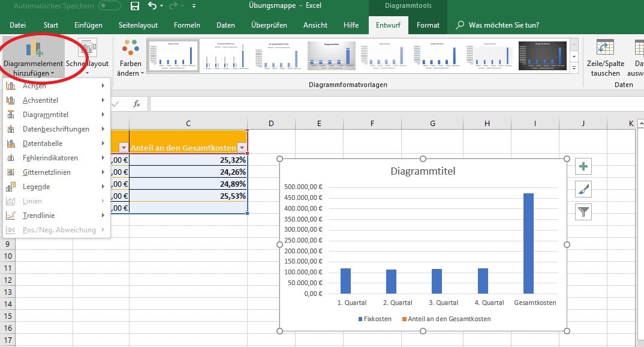Switch to the Daten tab
644x347 pixels.
coord(225,25)
